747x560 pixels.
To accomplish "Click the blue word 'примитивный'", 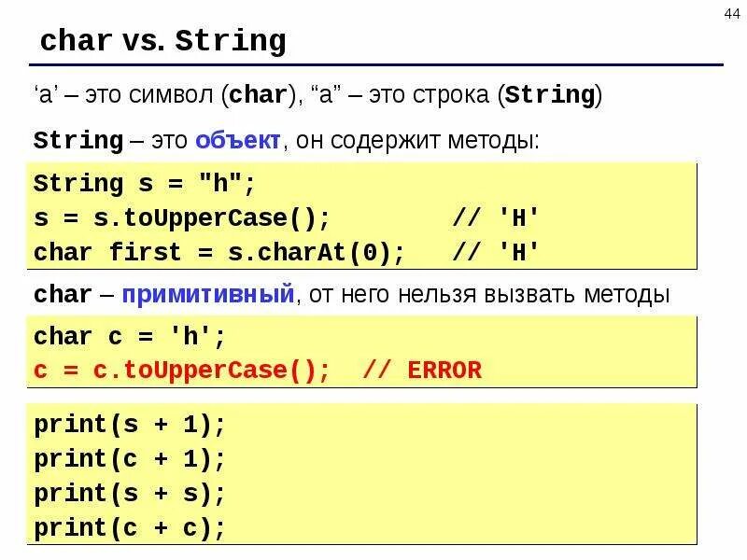I will pos(208,295).
